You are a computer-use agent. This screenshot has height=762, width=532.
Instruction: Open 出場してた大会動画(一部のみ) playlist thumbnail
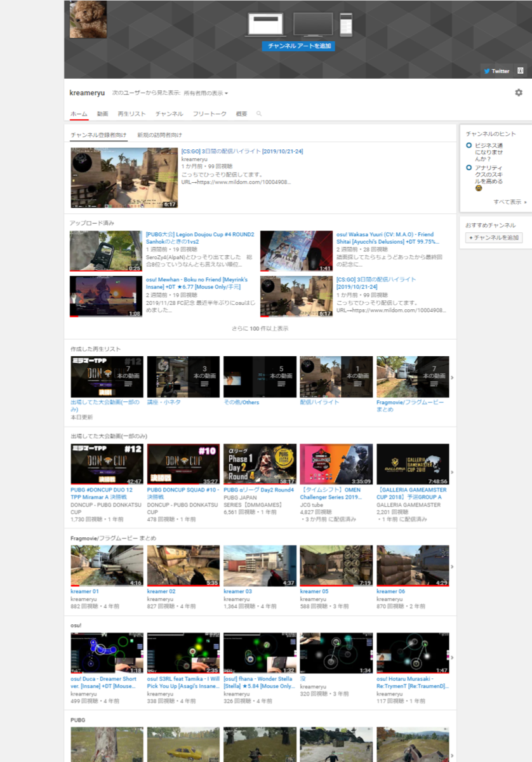tap(107, 377)
